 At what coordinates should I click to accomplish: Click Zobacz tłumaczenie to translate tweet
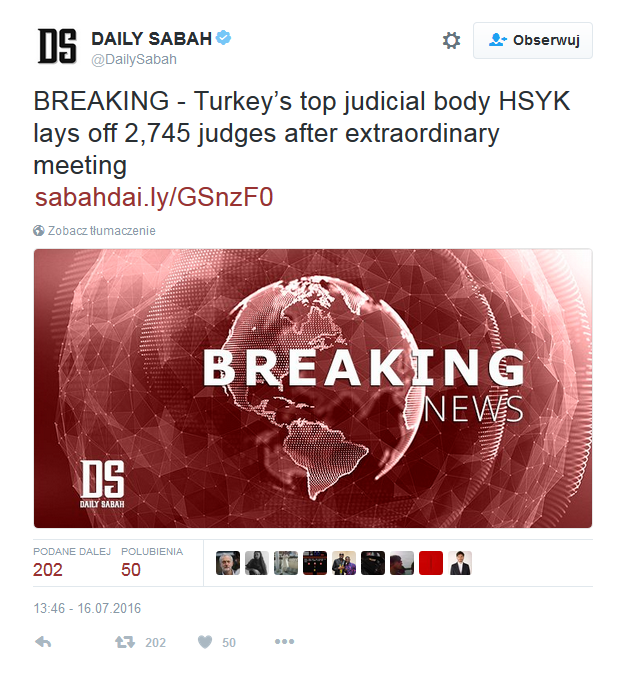click(101, 231)
